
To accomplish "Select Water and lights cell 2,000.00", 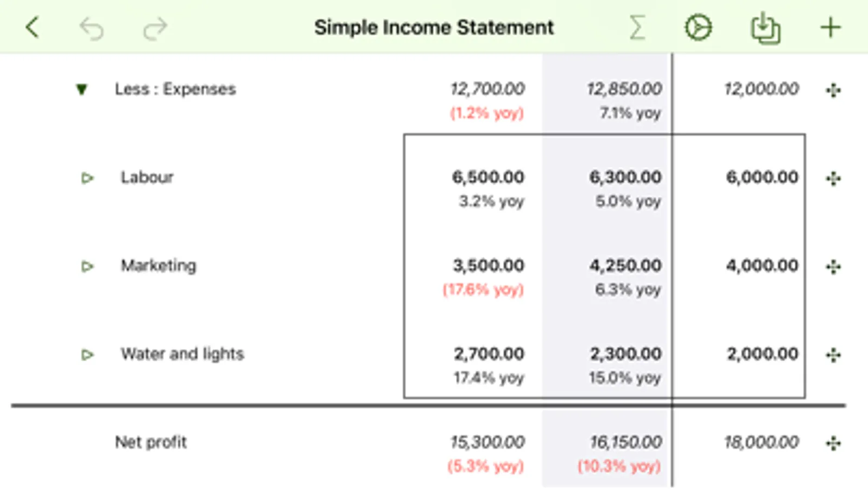I will point(762,354).
